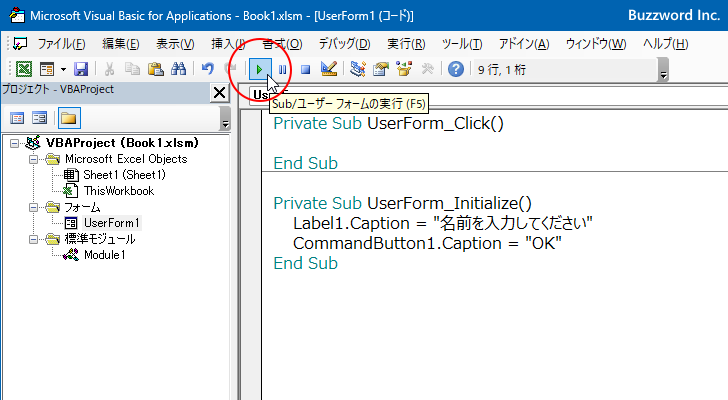Image resolution: width=728 pixels, height=400 pixels.
Task: Open the ファイル(F) menu
Action: point(61,44)
